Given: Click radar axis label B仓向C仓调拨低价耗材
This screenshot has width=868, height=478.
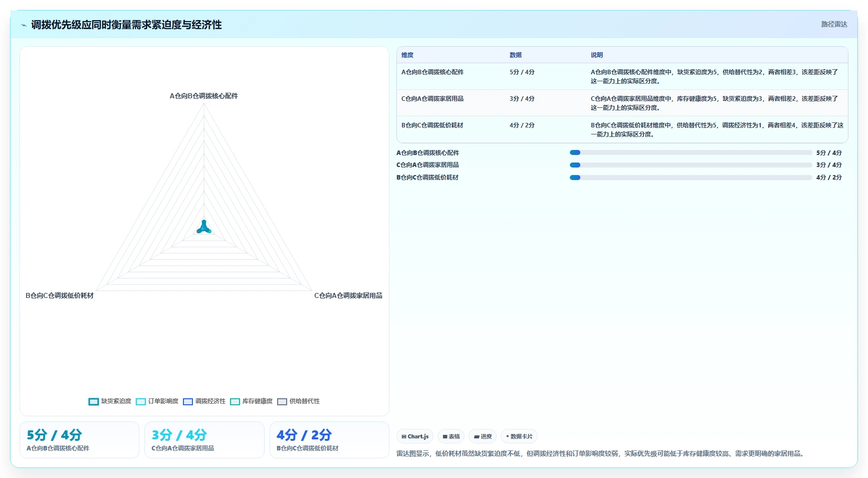Looking at the screenshot, I should (60, 296).
